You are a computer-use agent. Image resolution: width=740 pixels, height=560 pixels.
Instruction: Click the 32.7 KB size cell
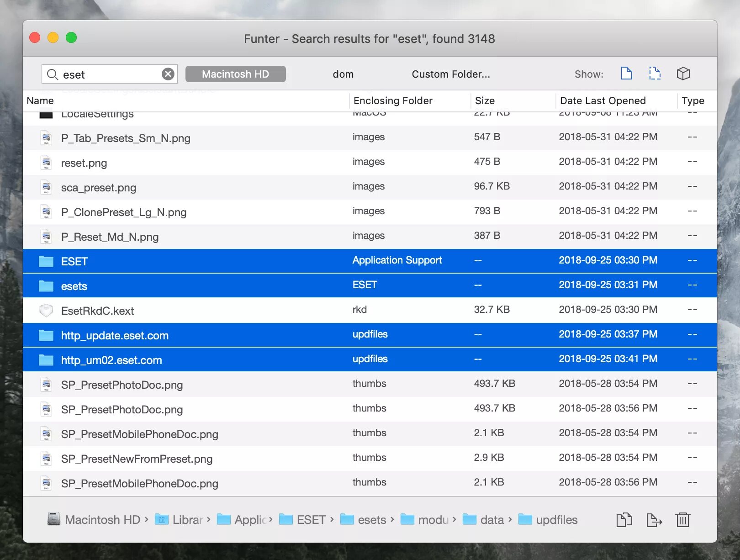point(492,310)
